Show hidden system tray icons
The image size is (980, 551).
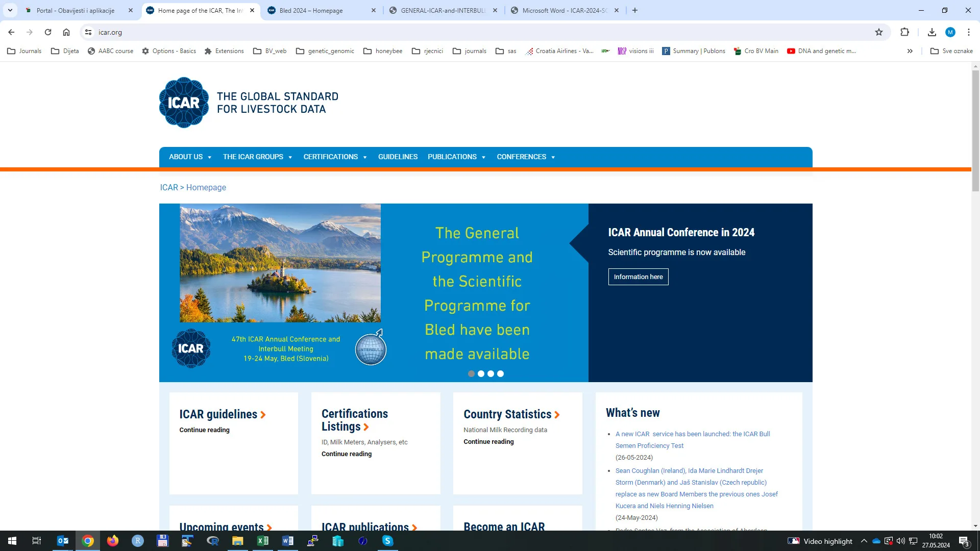[x=864, y=541]
